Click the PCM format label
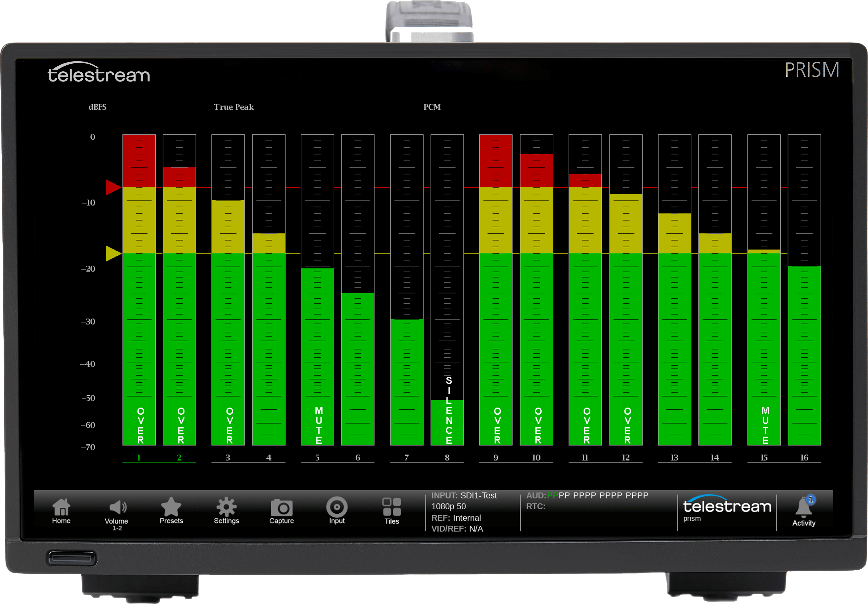868x604 pixels. point(432,107)
